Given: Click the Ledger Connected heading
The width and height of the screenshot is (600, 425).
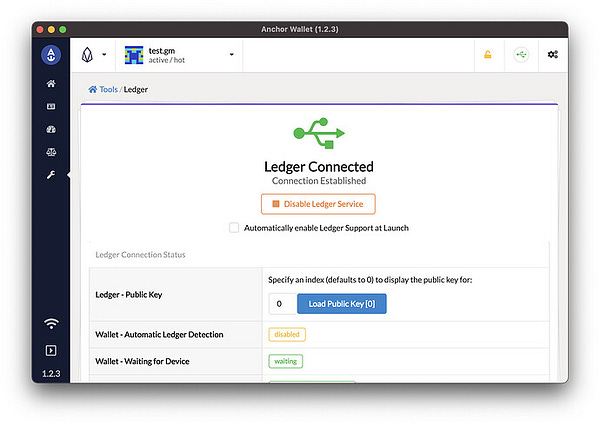Looking at the screenshot, I should [x=319, y=167].
